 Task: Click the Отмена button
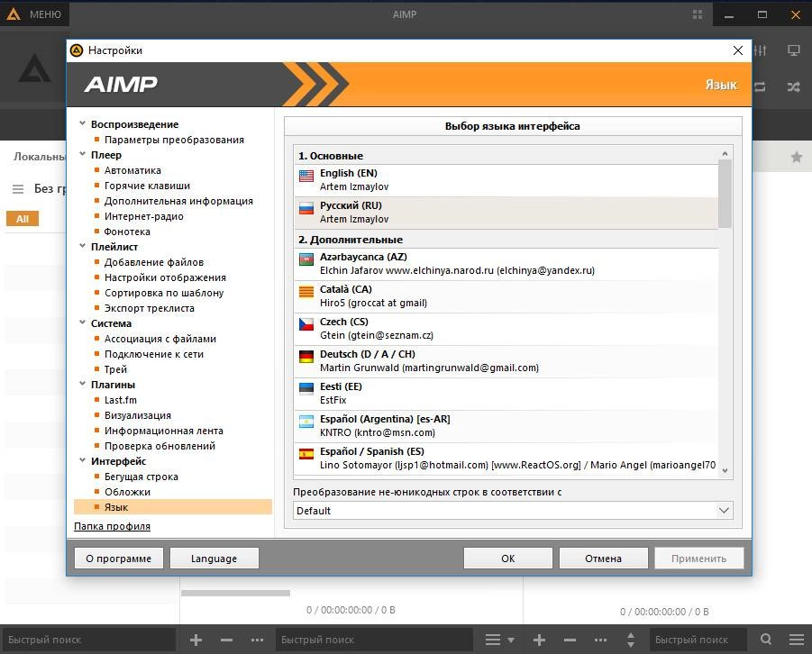coord(603,559)
